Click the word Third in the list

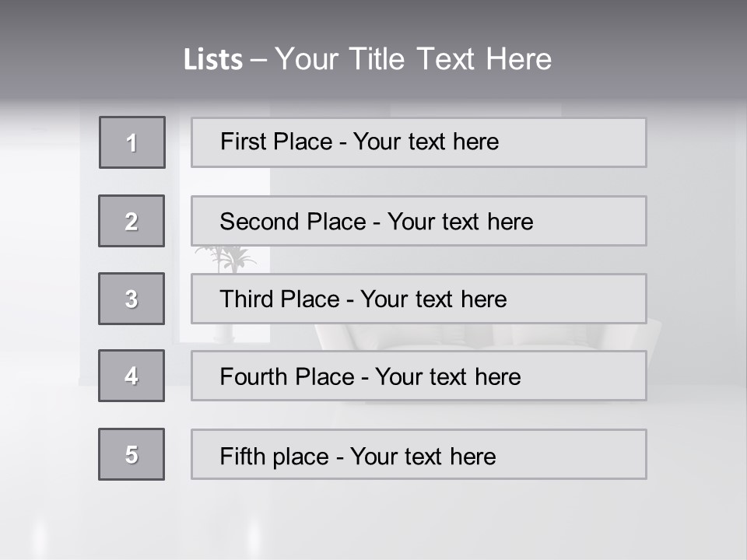pos(247,299)
